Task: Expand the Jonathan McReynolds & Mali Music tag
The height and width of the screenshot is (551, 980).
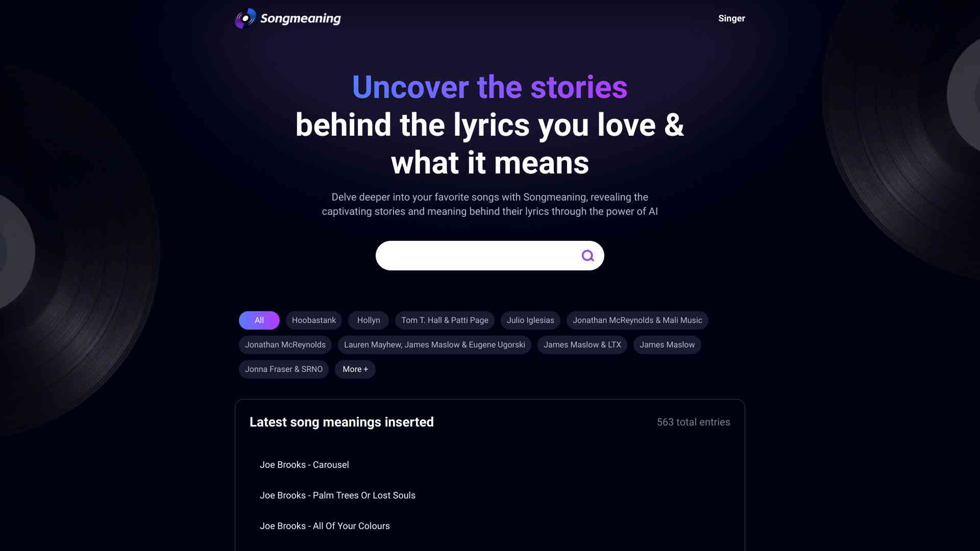Action: (x=636, y=320)
